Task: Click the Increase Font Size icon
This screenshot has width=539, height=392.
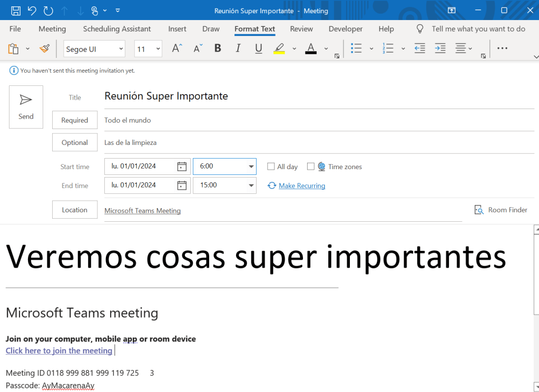Action: 178,49
